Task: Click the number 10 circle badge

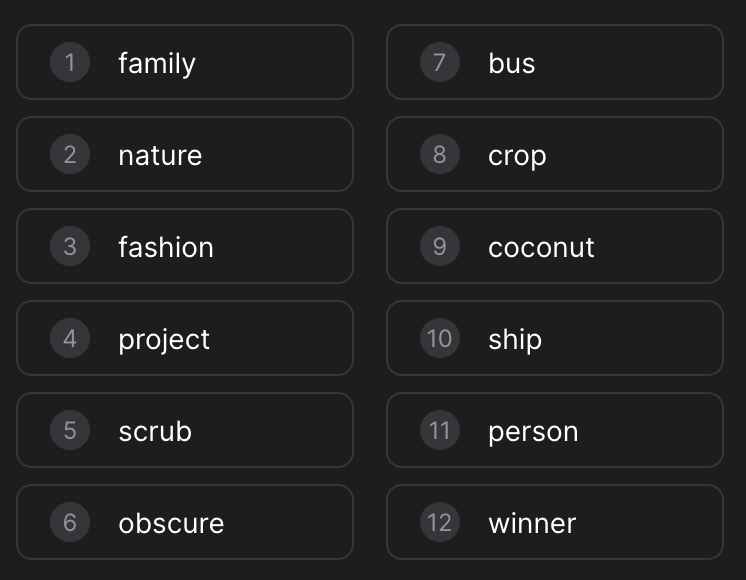Action: (440, 338)
